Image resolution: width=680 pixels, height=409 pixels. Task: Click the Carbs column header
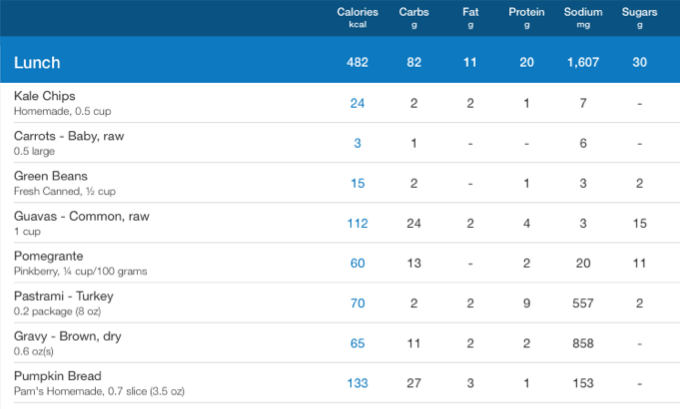coord(414,17)
